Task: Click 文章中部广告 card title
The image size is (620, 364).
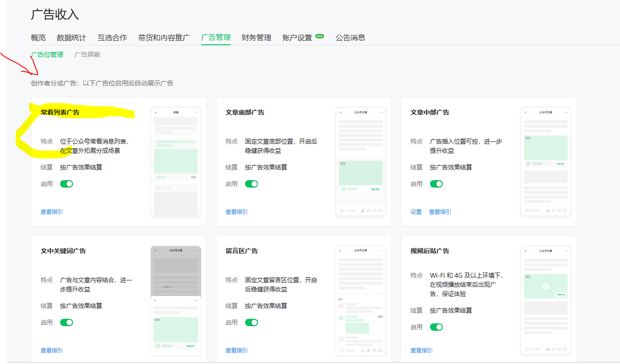Action: [430, 112]
